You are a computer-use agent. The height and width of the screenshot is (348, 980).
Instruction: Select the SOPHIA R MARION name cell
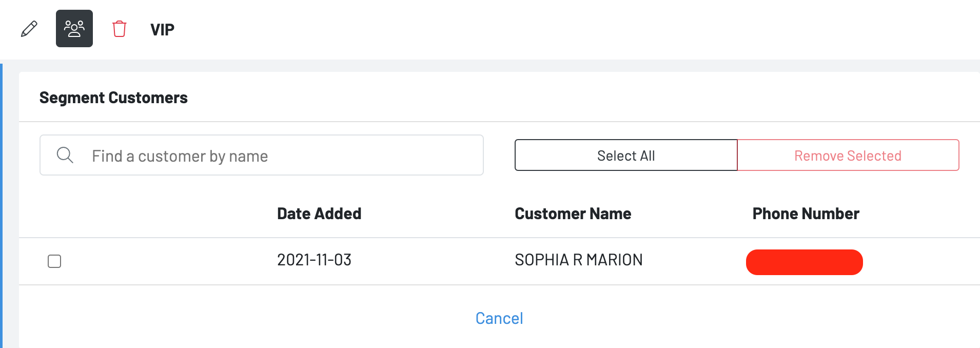pyautogui.click(x=578, y=260)
